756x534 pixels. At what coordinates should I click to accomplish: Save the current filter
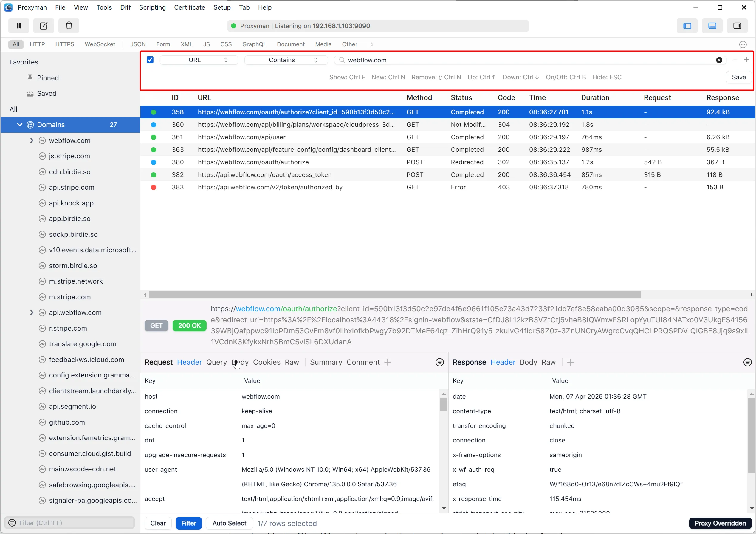(x=738, y=77)
